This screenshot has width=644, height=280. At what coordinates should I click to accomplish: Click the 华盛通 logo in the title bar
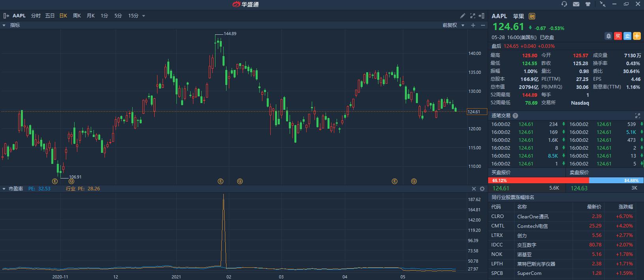[x=245, y=4]
